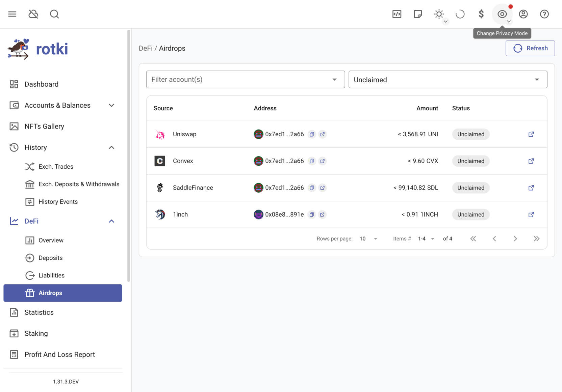Image resolution: width=562 pixels, height=392 pixels.
Task: Refresh the airdrops list
Action: 530,48
